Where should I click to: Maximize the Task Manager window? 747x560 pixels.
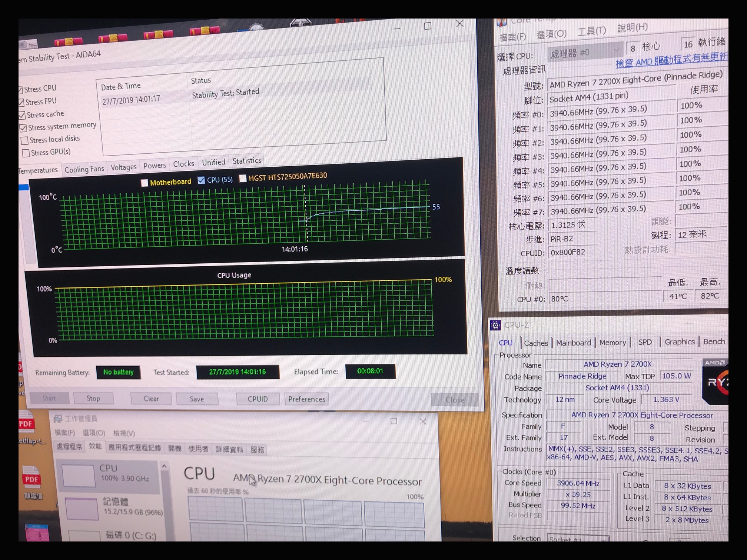pyautogui.click(x=394, y=421)
